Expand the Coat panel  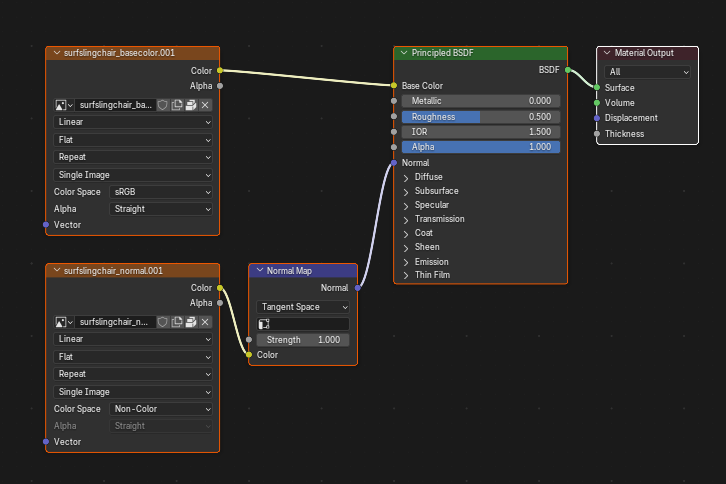[x=406, y=233]
